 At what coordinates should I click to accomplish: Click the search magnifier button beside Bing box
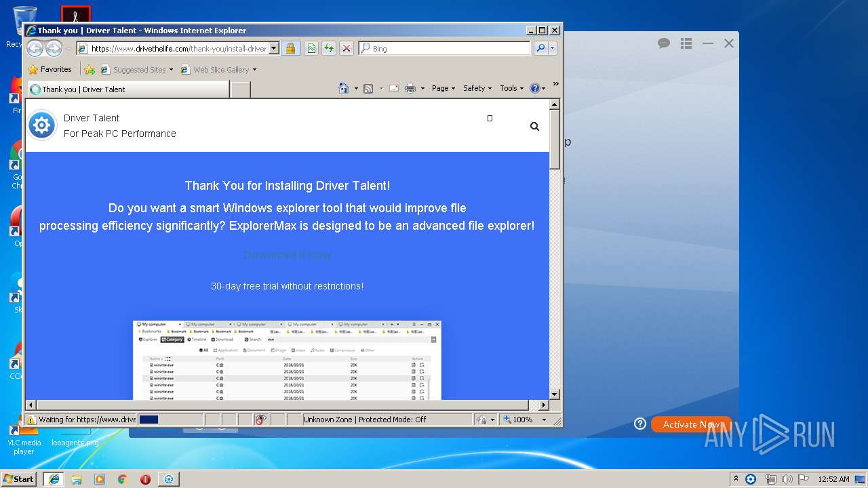540,49
